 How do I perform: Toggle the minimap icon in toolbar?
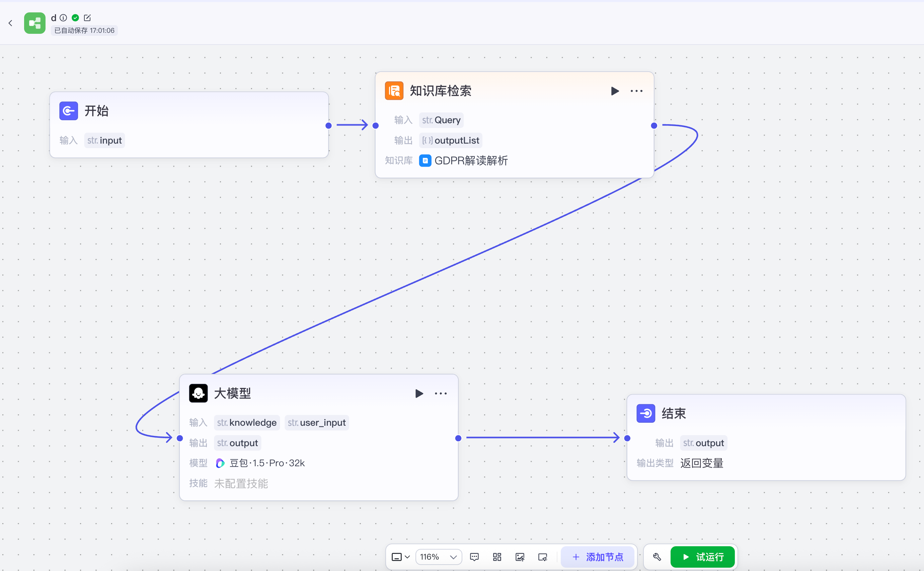542,557
